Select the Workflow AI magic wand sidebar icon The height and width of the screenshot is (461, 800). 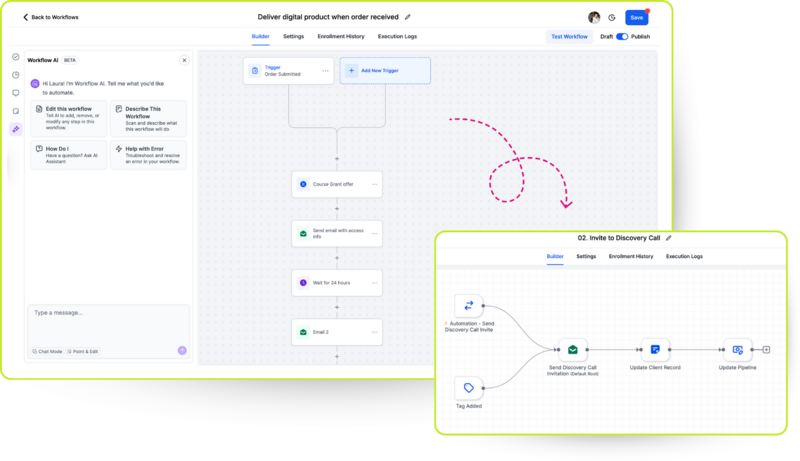(x=15, y=129)
